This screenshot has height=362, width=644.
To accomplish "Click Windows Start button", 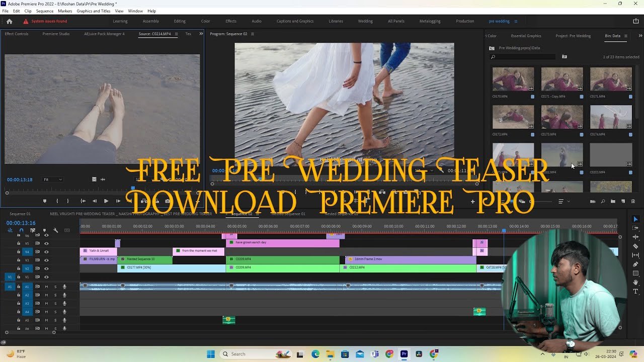I will coord(210,354).
